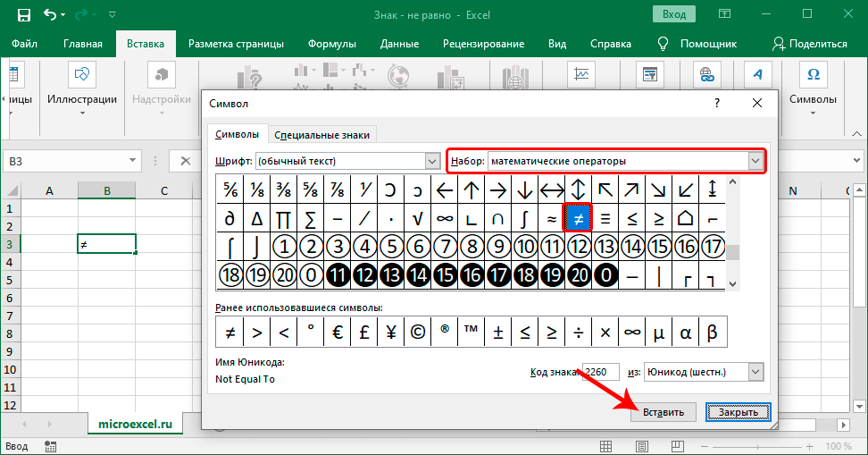This screenshot has height=455, width=868.
Task: Expand the Юникод (шестн.) encoding dropdown
Action: pos(755,372)
